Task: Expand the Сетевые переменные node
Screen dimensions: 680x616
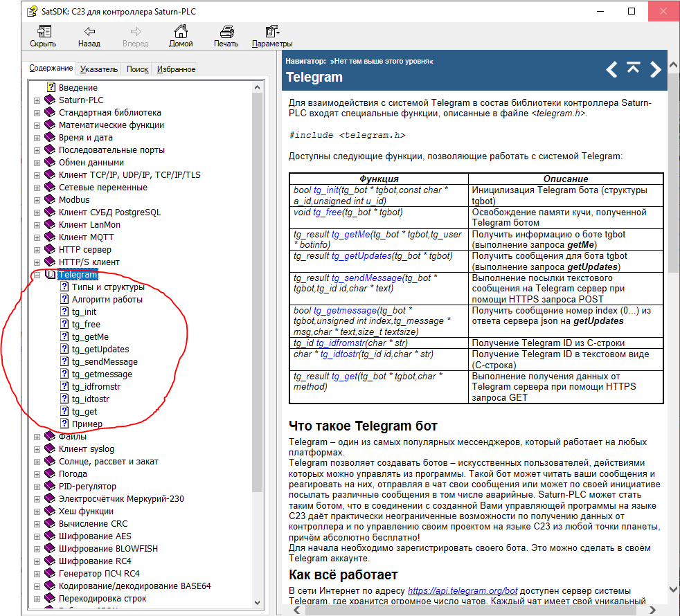Action: pos(37,188)
